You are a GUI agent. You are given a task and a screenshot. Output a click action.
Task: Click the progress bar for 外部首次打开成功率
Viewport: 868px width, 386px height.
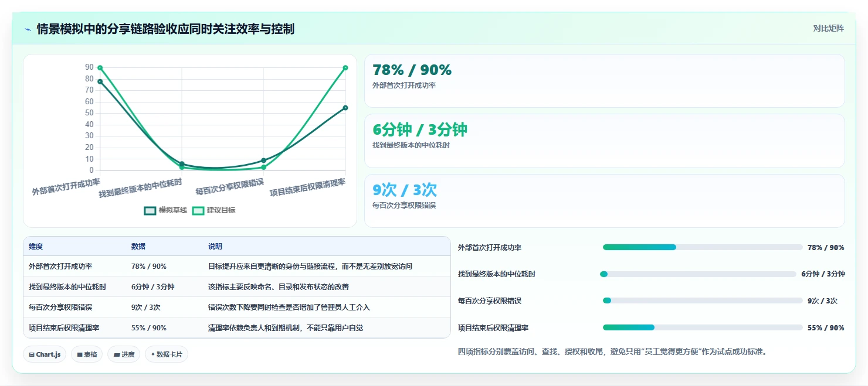click(703, 247)
